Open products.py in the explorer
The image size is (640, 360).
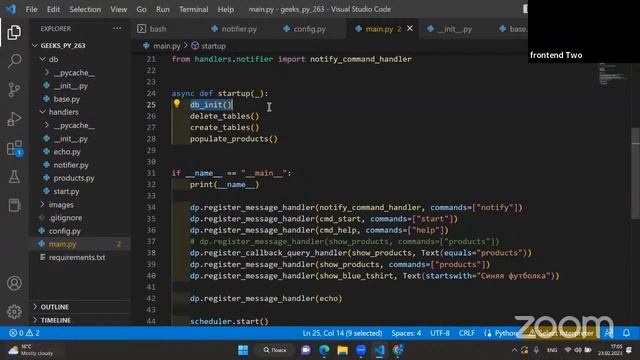coord(74,178)
